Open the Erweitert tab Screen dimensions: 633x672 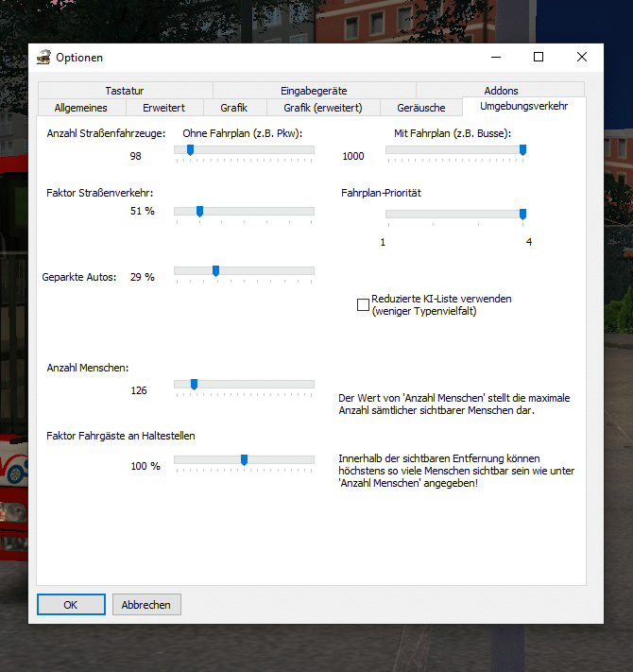pyautogui.click(x=163, y=108)
